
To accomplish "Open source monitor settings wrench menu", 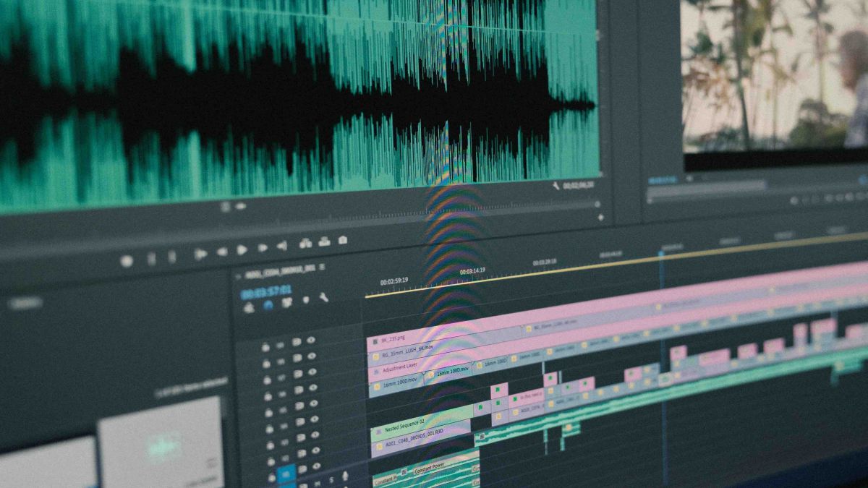I will 556,186.
